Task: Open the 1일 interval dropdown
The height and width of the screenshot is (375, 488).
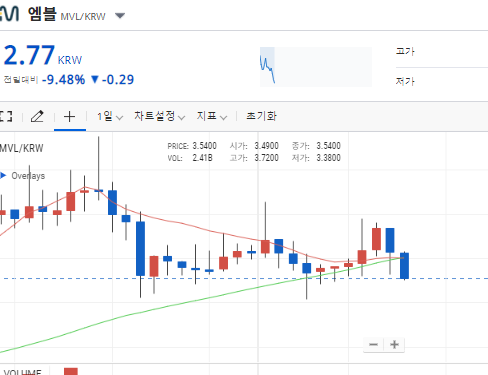Action: pos(110,116)
